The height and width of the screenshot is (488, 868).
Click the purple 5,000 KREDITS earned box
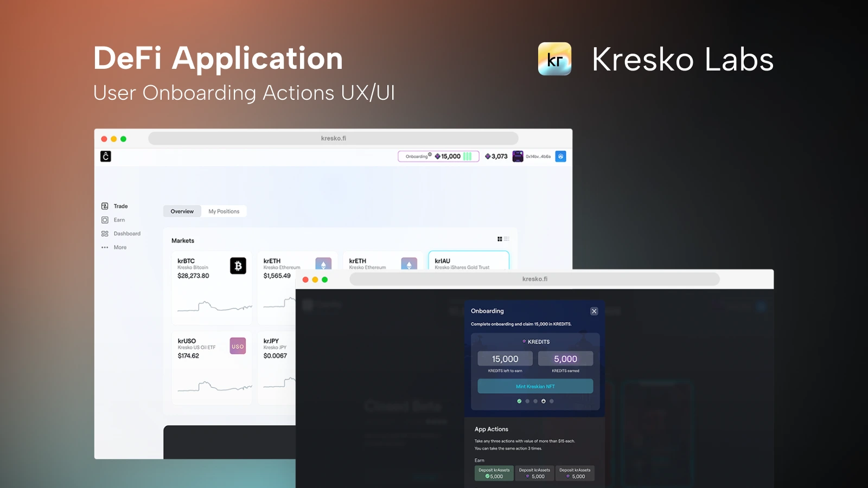tap(565, 359)
